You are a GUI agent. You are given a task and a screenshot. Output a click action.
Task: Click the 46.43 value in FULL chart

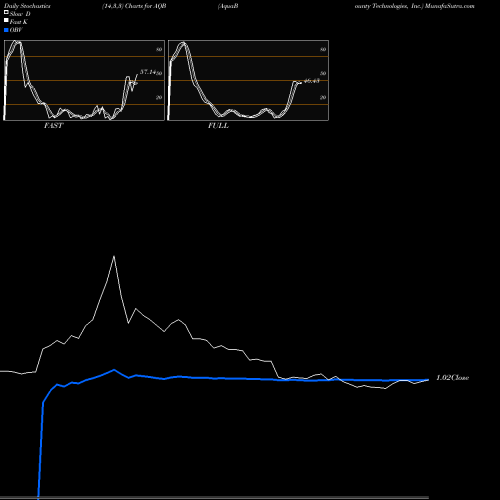click(x=312, y=81)
